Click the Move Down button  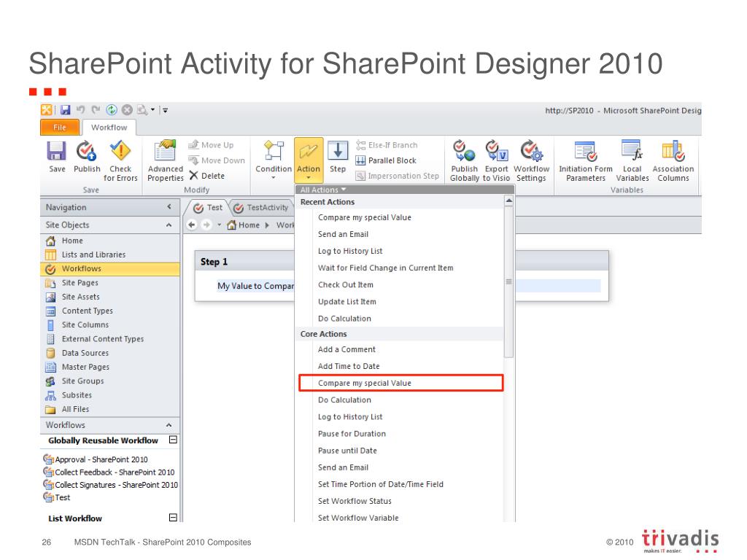click(217, 160)
